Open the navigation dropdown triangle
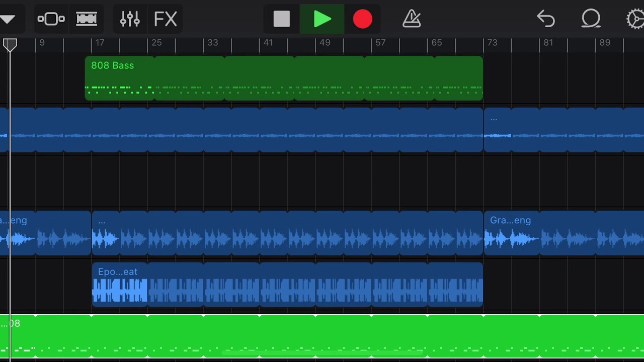 [7, 20]
